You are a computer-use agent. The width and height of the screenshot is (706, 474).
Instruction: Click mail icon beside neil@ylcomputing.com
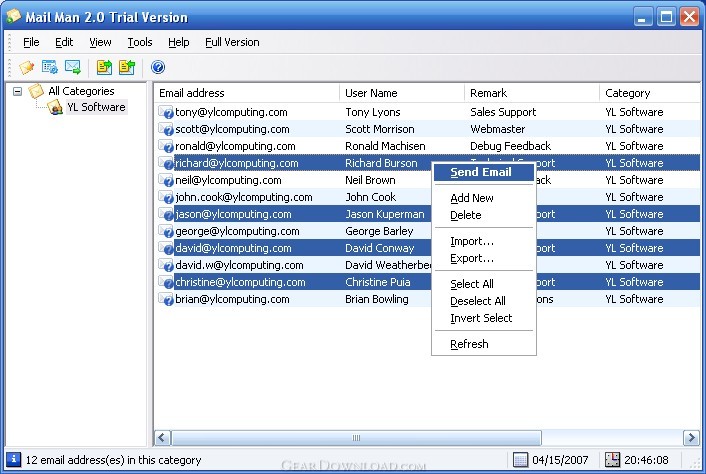pos(166,180)
